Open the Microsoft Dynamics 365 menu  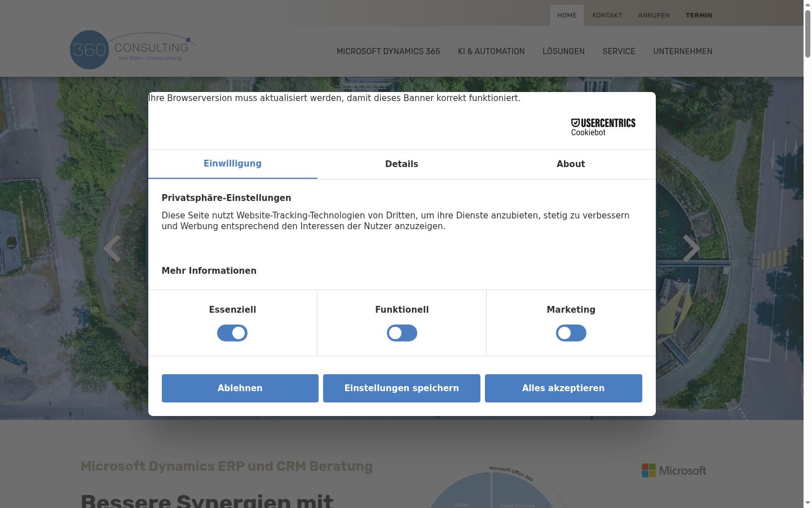[388, 51]
